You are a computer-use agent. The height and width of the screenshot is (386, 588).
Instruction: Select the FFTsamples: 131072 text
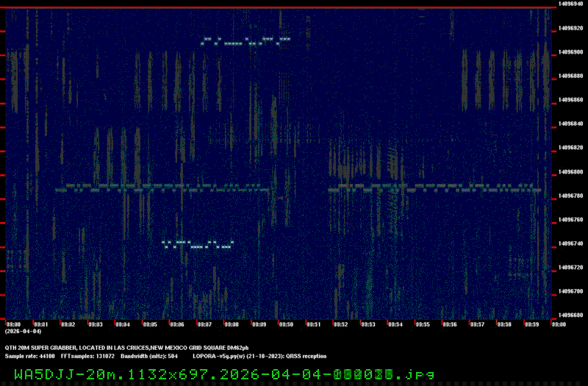pyautogui.click(x=87, y=357)
